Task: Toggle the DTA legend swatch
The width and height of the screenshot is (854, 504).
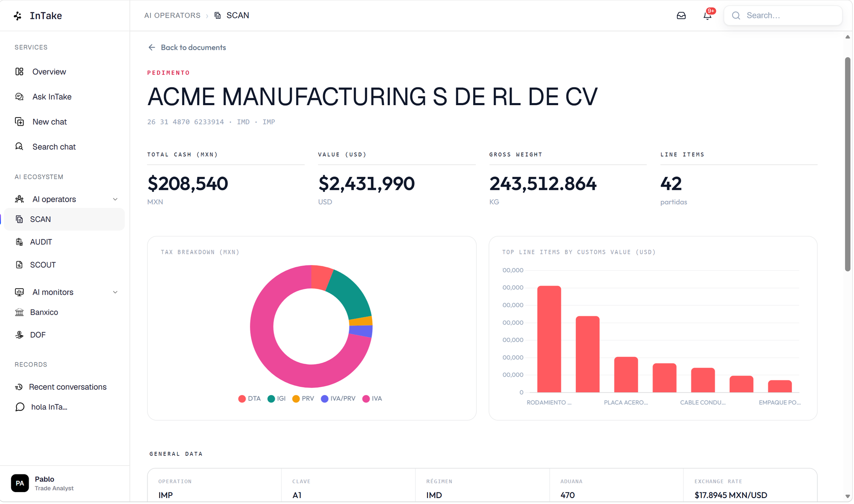Action: click(x=242, y=399)
